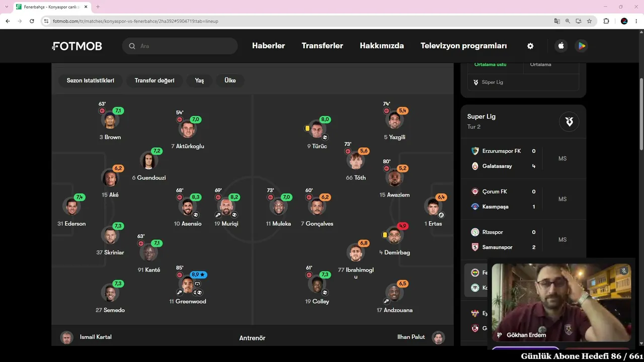This screenshot has height=362, width=644.
Task: Click Galatasaray team crest
Action: (475, 166)
